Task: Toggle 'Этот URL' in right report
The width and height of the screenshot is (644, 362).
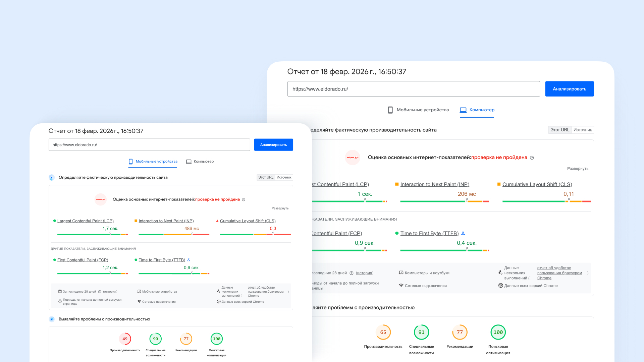Action: [559, 130]
